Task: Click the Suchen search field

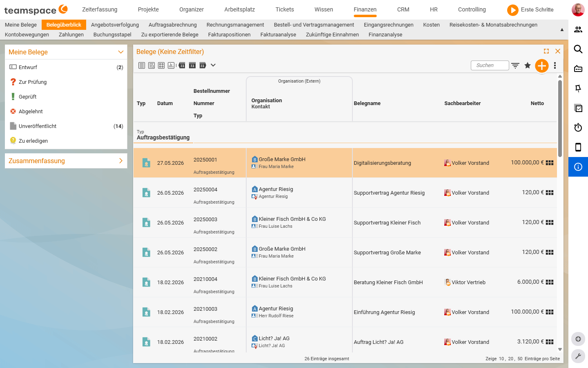Action: [x=490, y=65]
